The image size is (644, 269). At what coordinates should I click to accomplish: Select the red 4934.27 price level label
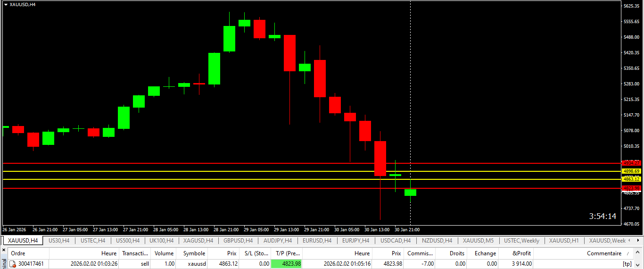pos(631,163)
